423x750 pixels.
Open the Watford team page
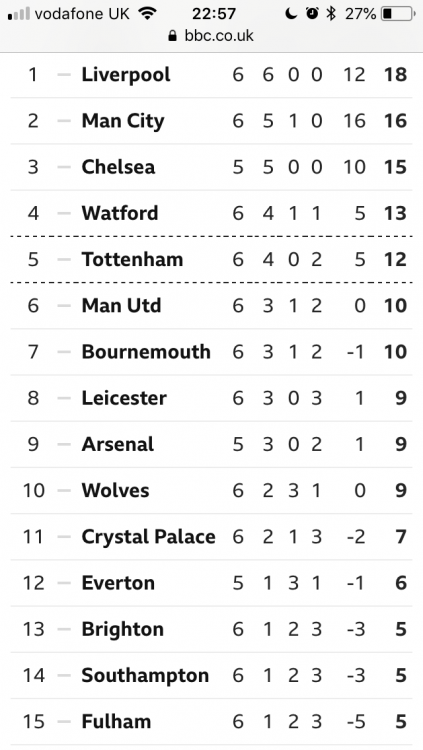pos(120,213)
